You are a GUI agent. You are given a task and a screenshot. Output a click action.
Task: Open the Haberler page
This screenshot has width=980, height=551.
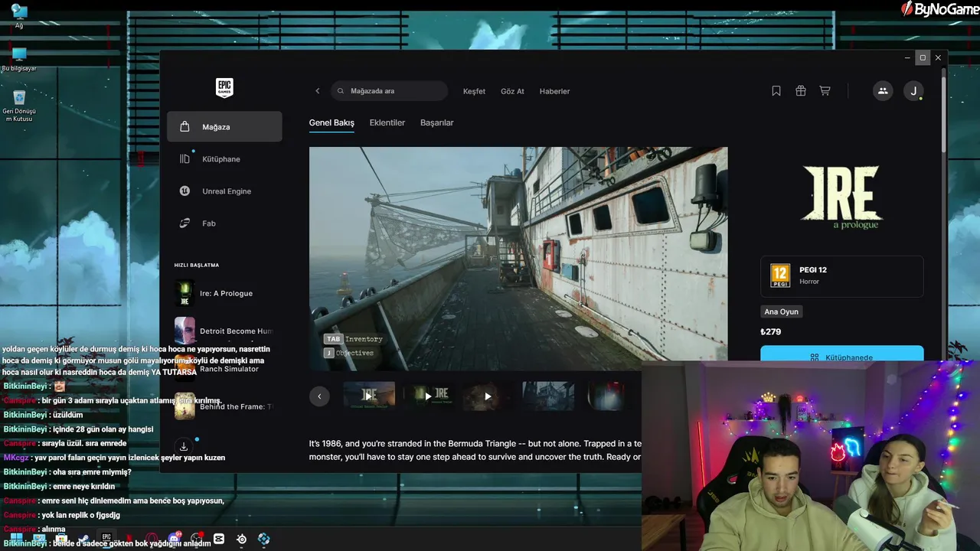click(554, 91)
